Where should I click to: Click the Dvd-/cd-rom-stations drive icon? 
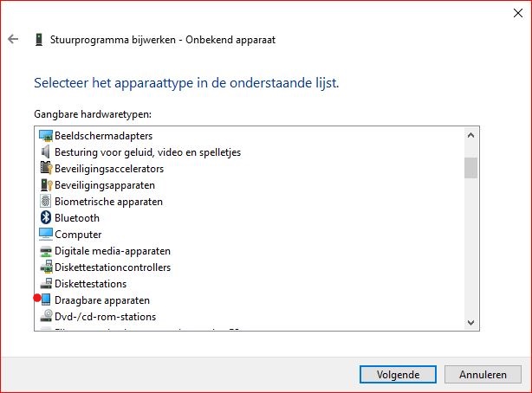(46, 317)
